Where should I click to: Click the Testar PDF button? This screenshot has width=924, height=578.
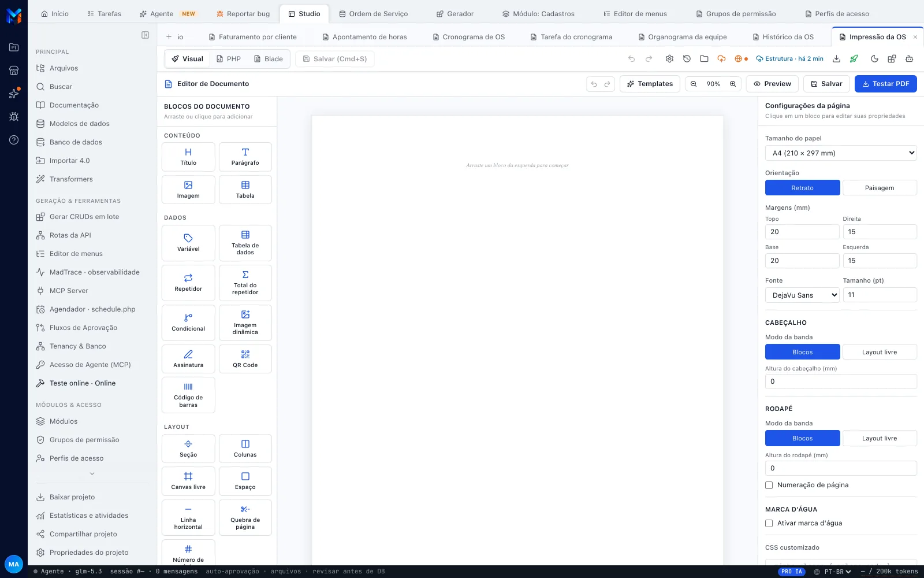click(885, 84)
